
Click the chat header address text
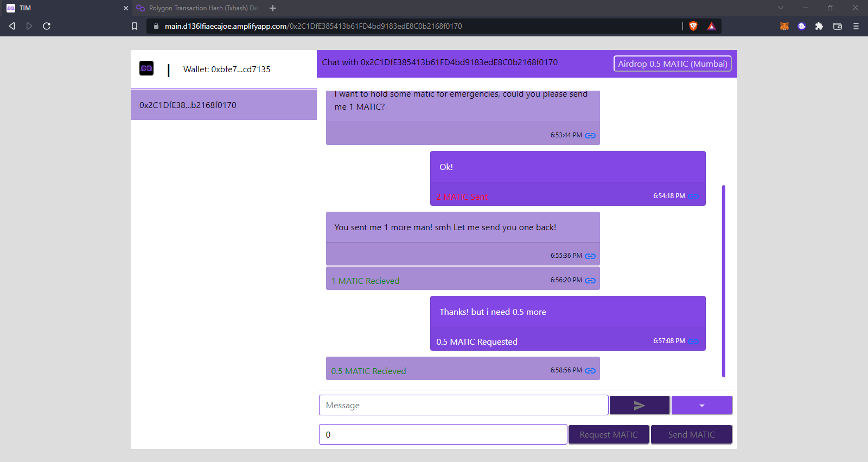click(440, 62)
